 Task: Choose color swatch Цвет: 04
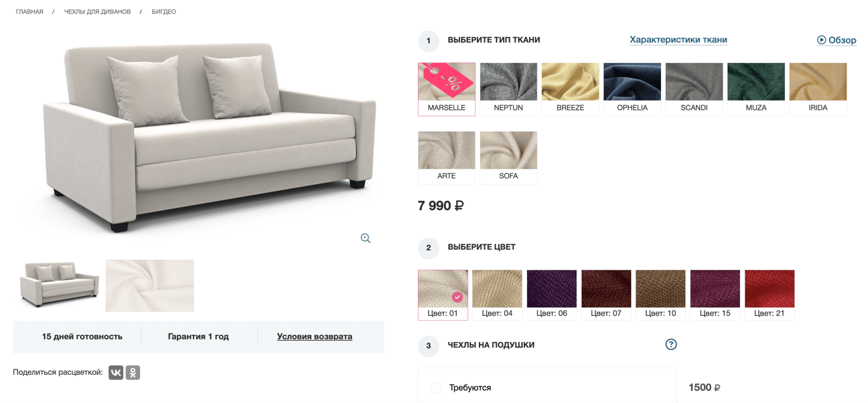tap(497, 295)
